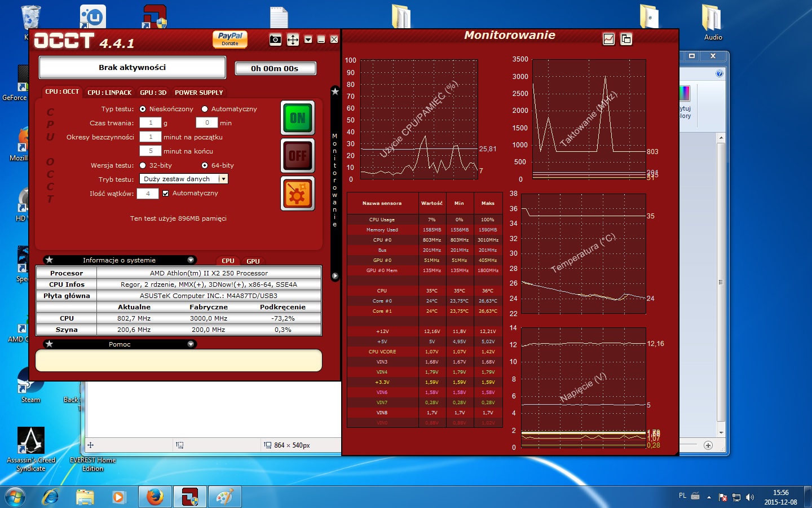The height and width of the screenshot is (508, 812).
Task: Open the network icon in system tray
Action: [736, 497]
